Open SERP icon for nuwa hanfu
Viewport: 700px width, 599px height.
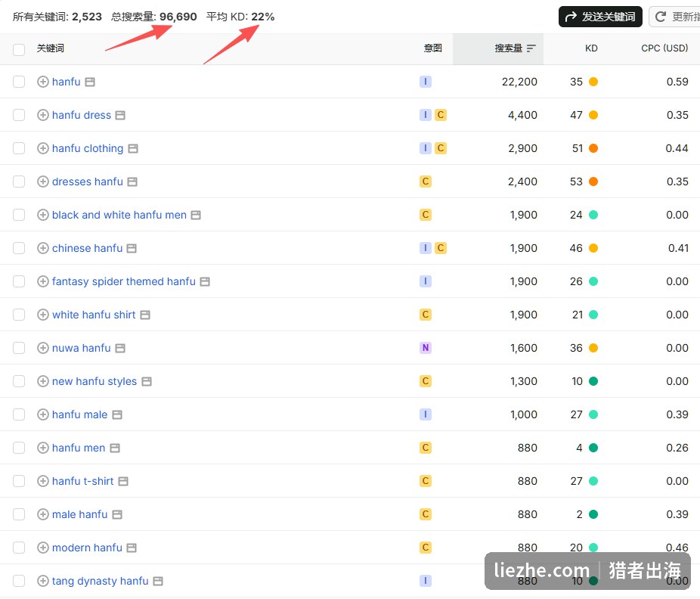[120, 349]
